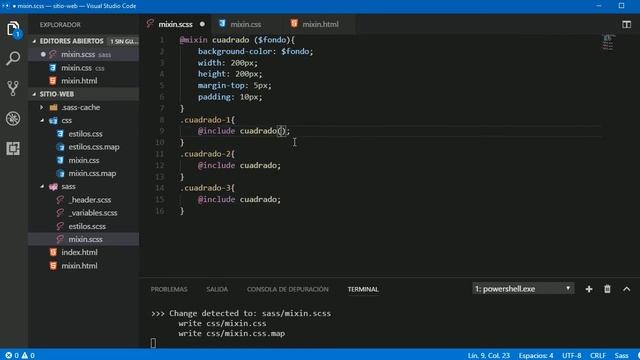Open mixin.css in the css folder
Viewport: 640px width, 360px height.
click(84, 160)
